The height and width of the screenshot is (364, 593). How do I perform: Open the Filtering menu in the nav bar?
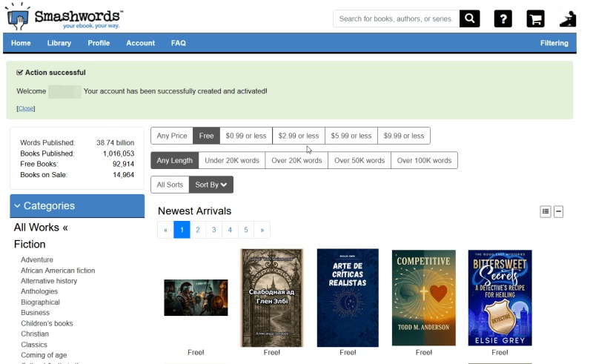pos(554,43)
